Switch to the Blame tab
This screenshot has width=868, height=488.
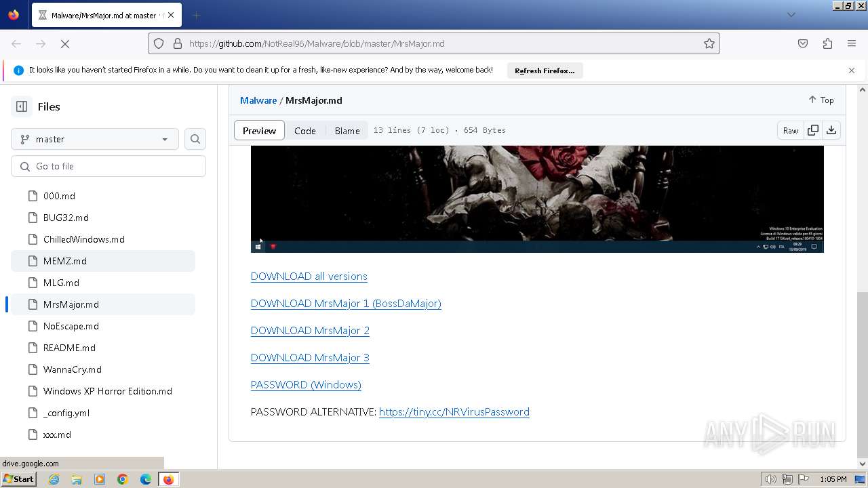(x=347, y=131)
